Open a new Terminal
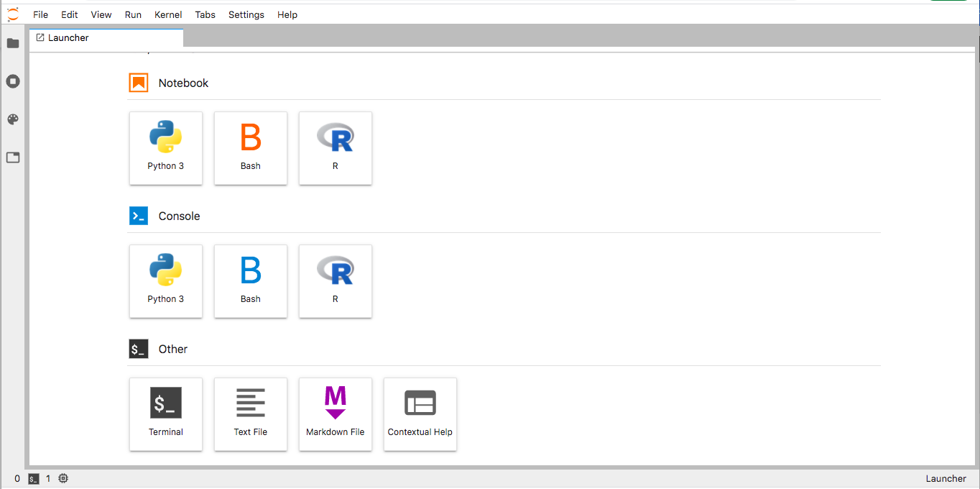The height and width of the screenshot is (489, 980). (x=166, y=414)
